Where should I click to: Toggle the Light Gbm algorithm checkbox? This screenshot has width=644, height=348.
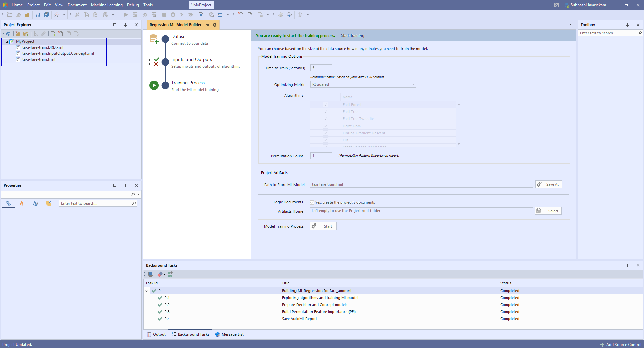point(325,126)
